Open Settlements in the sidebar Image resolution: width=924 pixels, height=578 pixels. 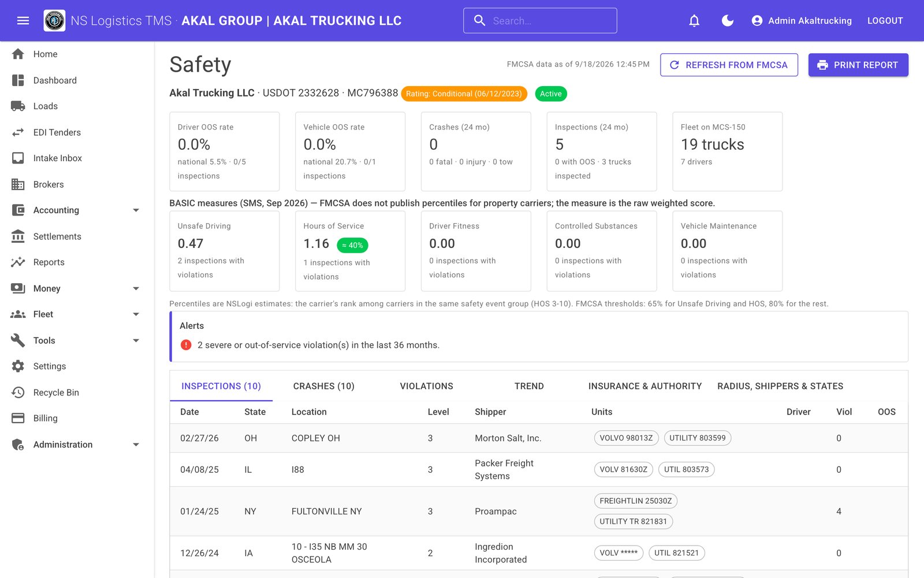pyautogui.click(x=77, y=236)
